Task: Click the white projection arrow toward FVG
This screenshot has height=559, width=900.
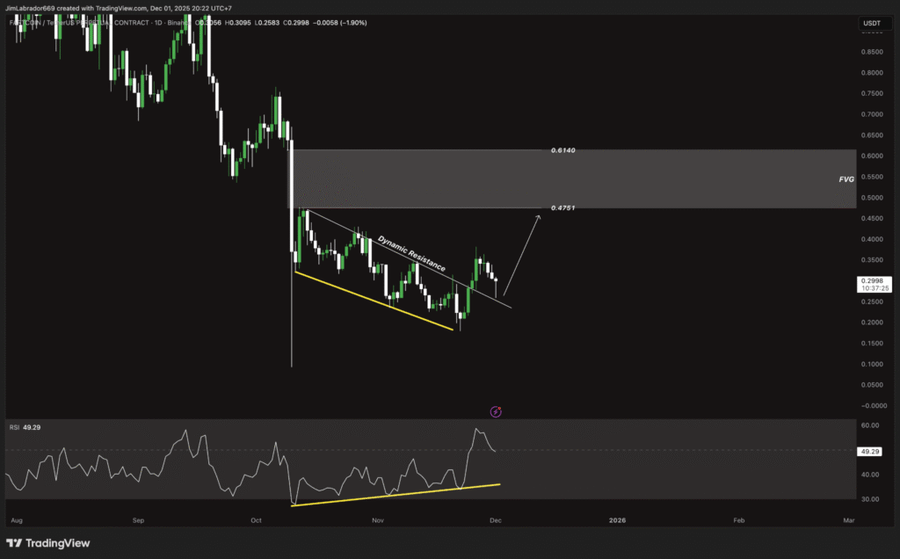Action: click(520, 250)
